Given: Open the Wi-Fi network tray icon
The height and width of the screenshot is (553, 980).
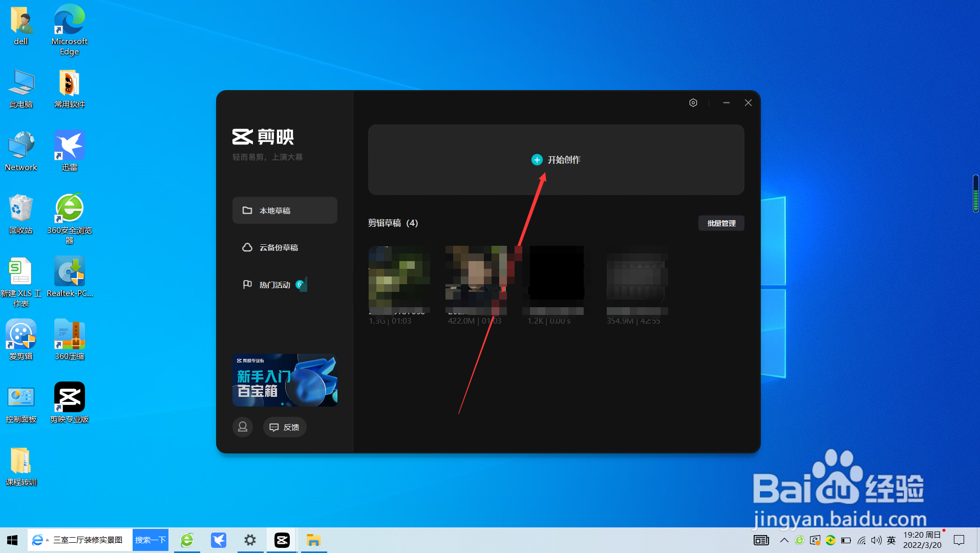Looking at the screenshot, I should pyautogui.click(x=862, y=540).
